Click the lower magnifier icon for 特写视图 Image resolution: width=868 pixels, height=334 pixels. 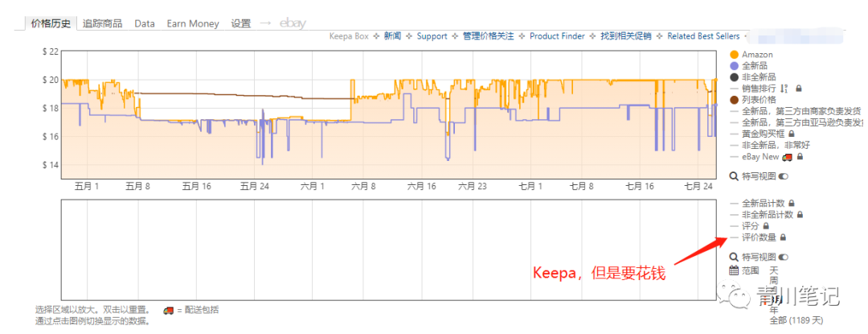tap(735, 257)
